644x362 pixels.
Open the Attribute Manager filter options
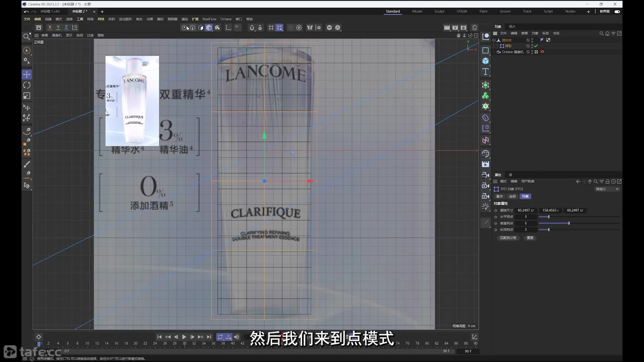point(602,182)
